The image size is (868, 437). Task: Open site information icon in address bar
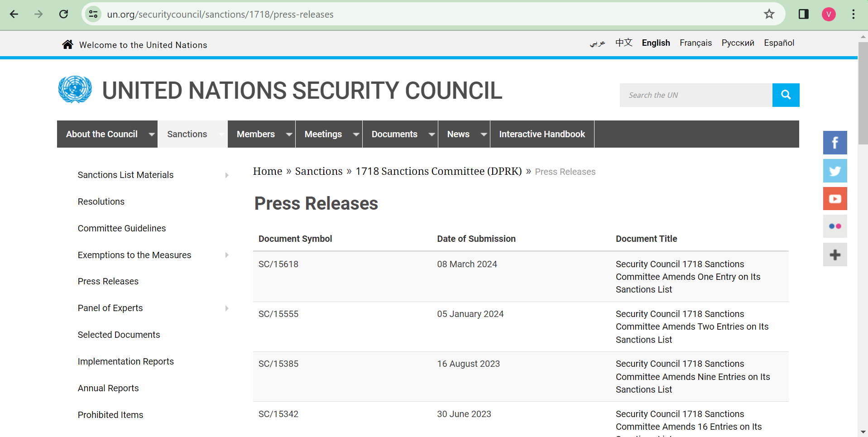pos(93,14)
